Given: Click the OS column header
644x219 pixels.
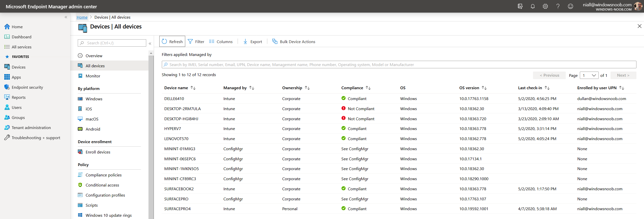Looking at the screenshot, I should [x=403, y=88].
